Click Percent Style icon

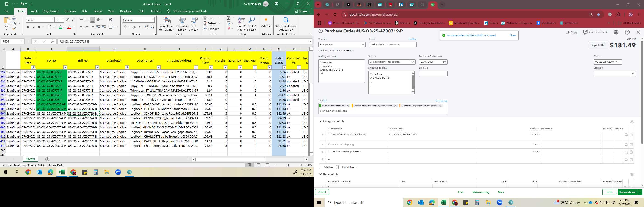click(x=134, y=27)
